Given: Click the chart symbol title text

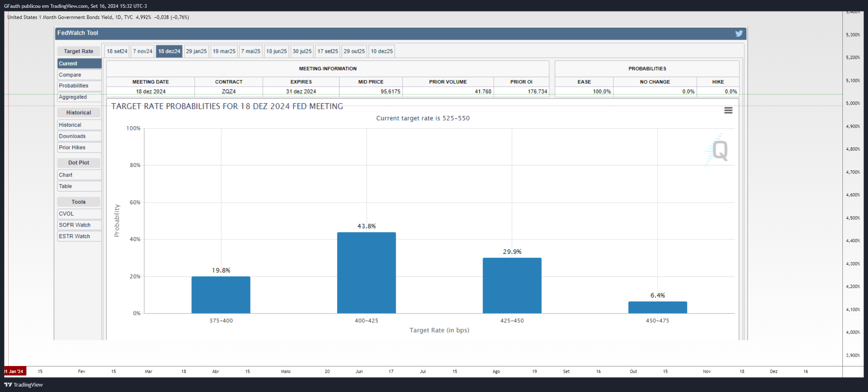Looking at the screenshot, I should [70, 17].
